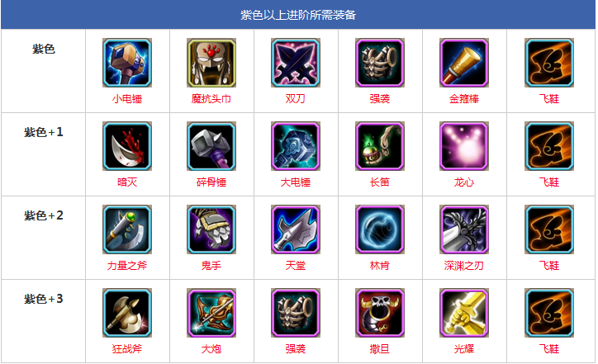Open the 林肯 blue sphere icon
The image size is (598, 364).
pos(380,229)
